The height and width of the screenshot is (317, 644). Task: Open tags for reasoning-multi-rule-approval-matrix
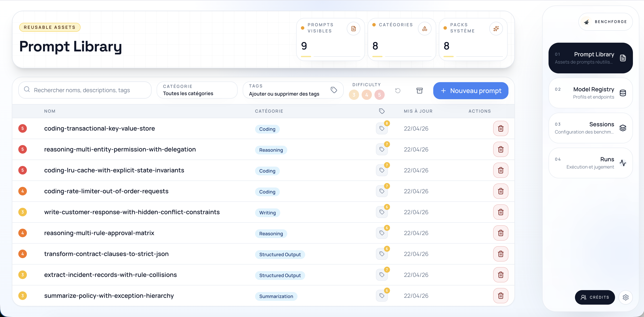point(382,233)
